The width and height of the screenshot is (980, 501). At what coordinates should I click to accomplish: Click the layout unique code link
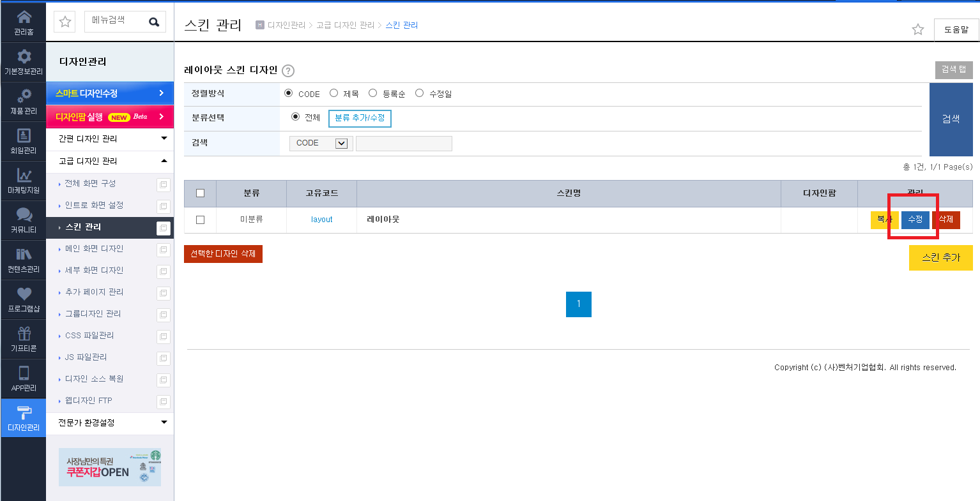pos(322,220)
